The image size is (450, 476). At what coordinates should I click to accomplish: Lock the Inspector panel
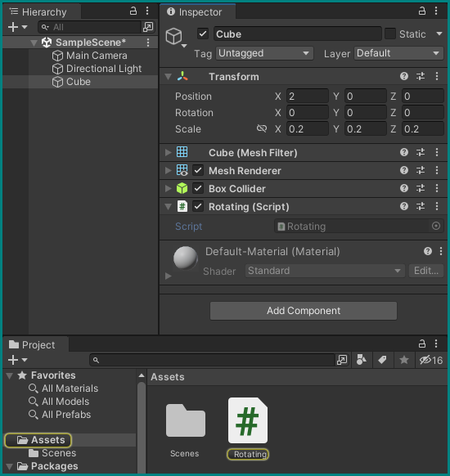tap(421, 11)
